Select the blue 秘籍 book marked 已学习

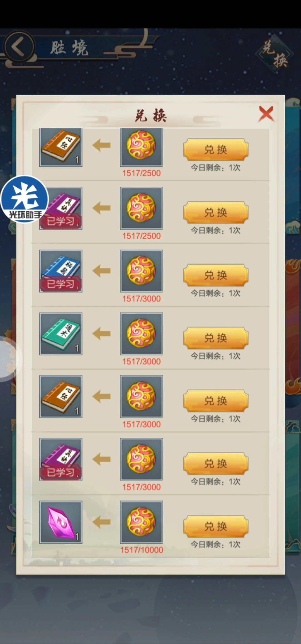pyautogui.click(x=61, y=271)
